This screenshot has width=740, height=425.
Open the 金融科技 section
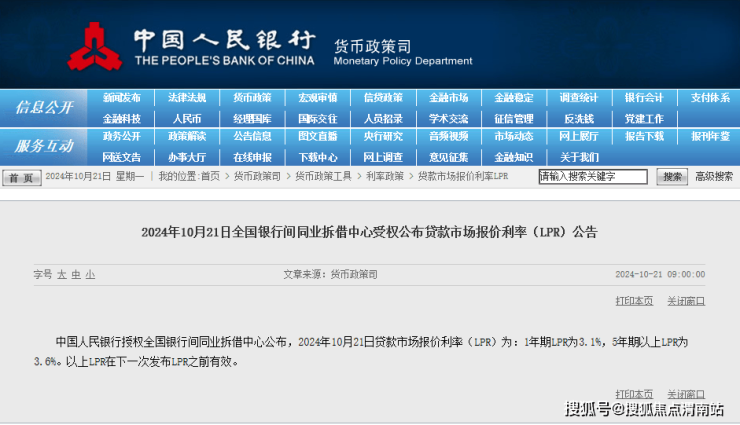tap(122, 119)
